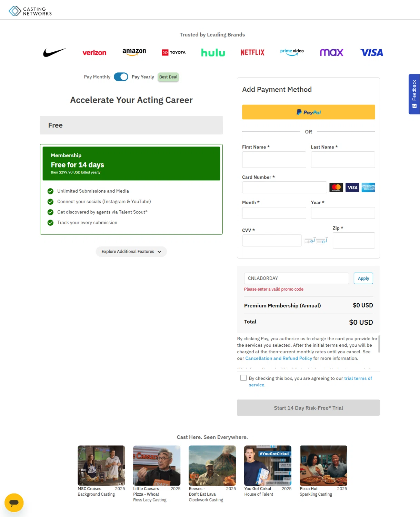
Task: Click the Max brand logo
Action: coord(331,52)
